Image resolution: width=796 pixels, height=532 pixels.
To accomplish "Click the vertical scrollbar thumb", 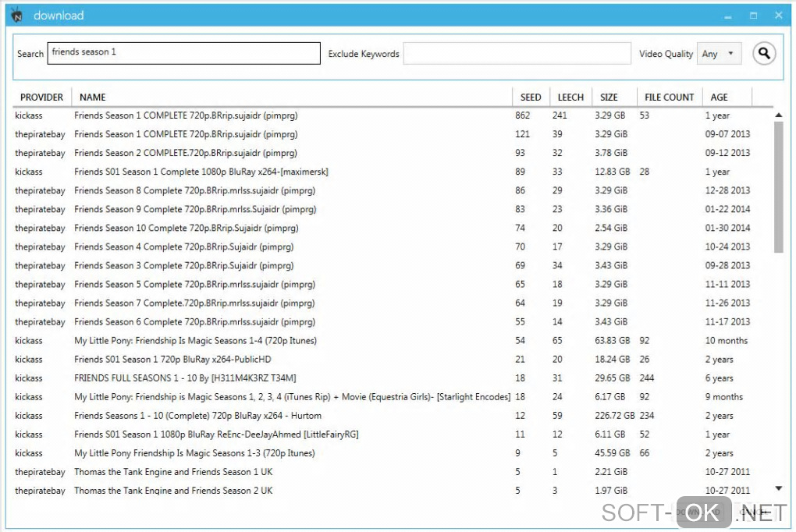I will (779, 186).
